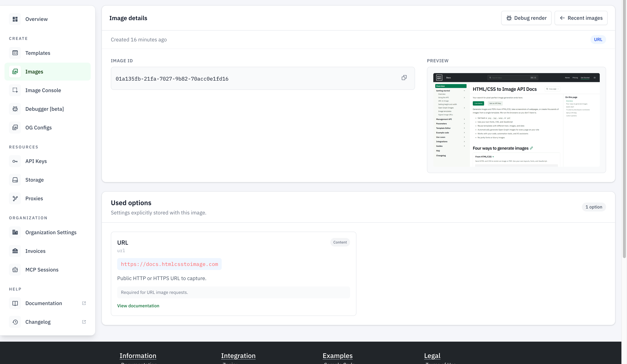
Task: Click Documentation external link arrow icon
Action: tap(84, 303)
